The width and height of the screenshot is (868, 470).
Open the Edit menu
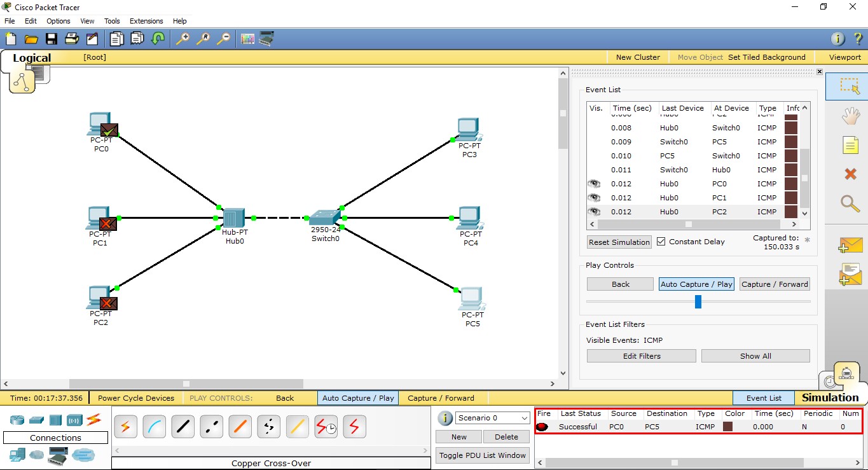pyautogui.click(x=31, y=21)
